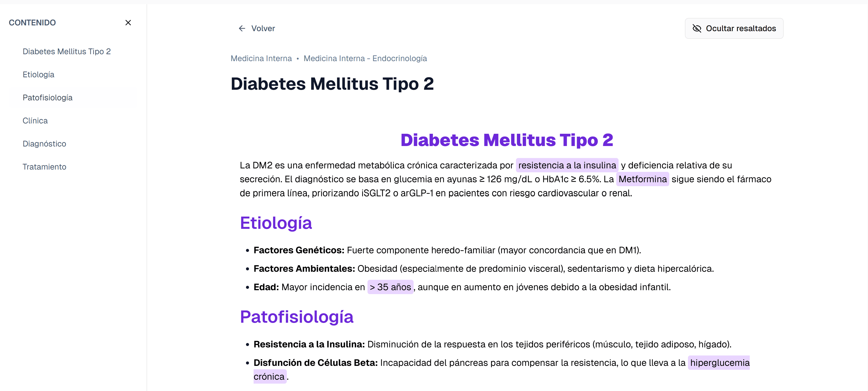Screen dimensions: 868x391
Task: Click the purple Etiología section heading
Action: click(x=276, y=223)
